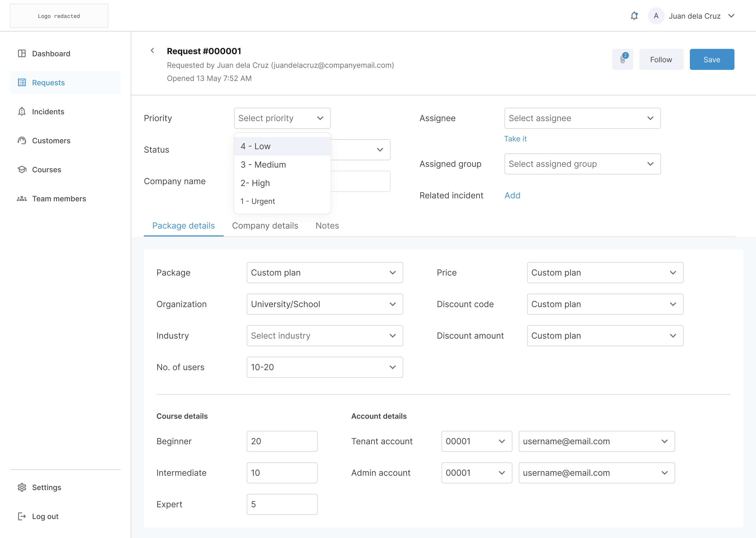Open the Dashboard sidebar icon
This screenshot has width=756, height=538.
click(22, 53)
